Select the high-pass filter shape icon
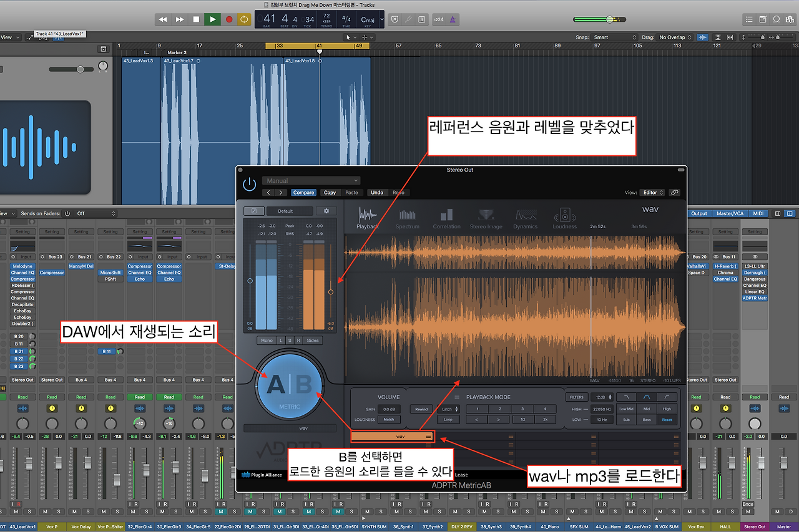Viewport: 799px width, 532px height. click(x=667, y=397)
